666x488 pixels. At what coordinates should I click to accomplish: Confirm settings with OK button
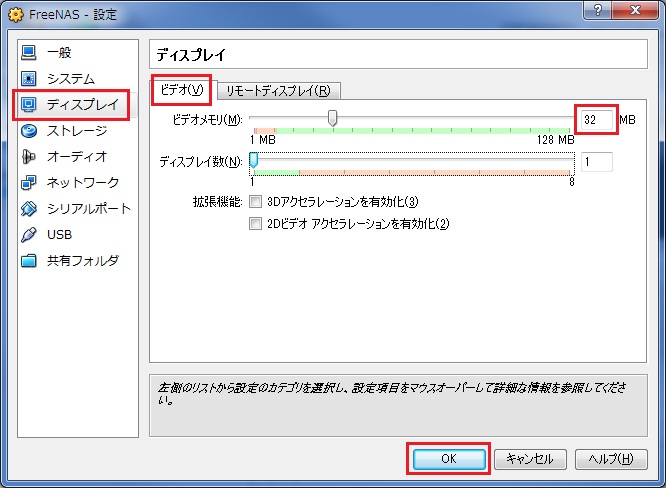click(x=449, y=459)
